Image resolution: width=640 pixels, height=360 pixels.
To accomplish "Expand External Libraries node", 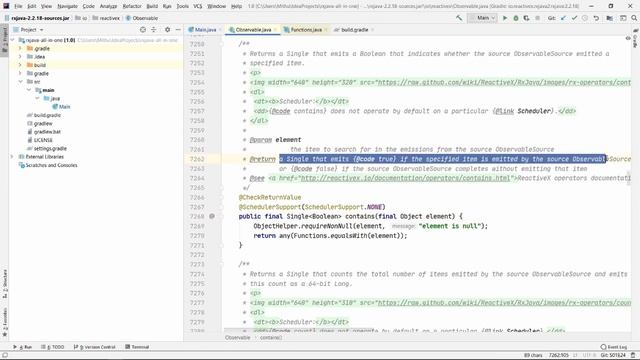I will (12, 157).
